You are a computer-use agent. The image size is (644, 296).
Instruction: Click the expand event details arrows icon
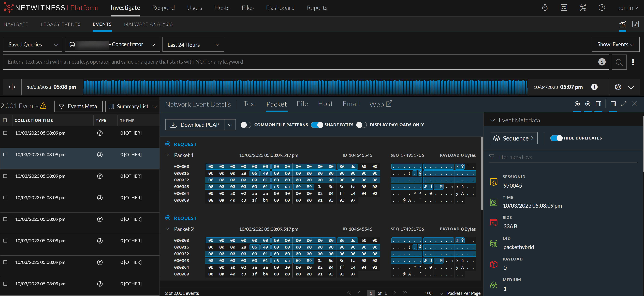[x=624, y=104]
